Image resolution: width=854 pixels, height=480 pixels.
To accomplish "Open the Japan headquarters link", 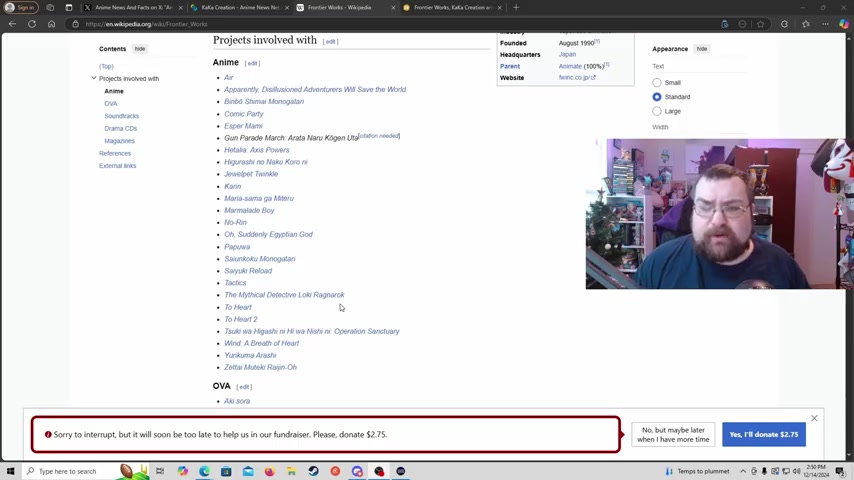I will click(567, 54).
